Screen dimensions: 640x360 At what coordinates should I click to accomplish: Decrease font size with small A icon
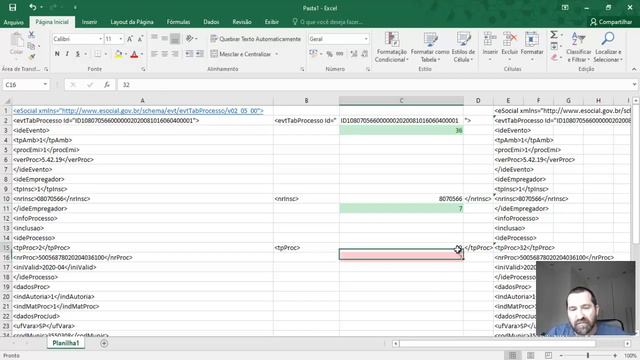pos(140,39)
